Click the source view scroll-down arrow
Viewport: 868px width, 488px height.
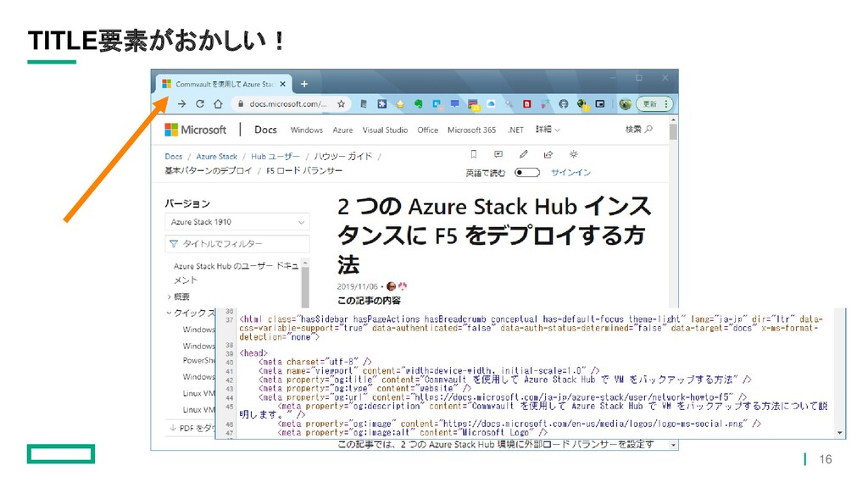tap(840, 433)
